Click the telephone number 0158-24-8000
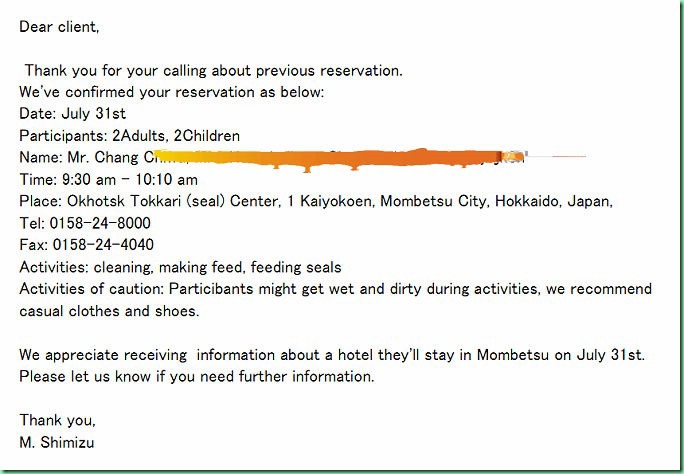This screenshot has width=684, height=474. (x=100, y=223)
